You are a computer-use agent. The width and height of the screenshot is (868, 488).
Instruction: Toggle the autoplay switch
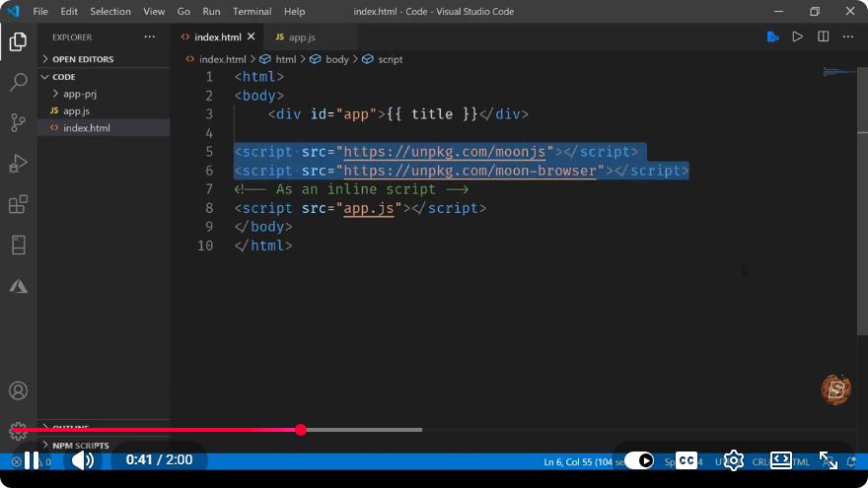coord(639,460)
